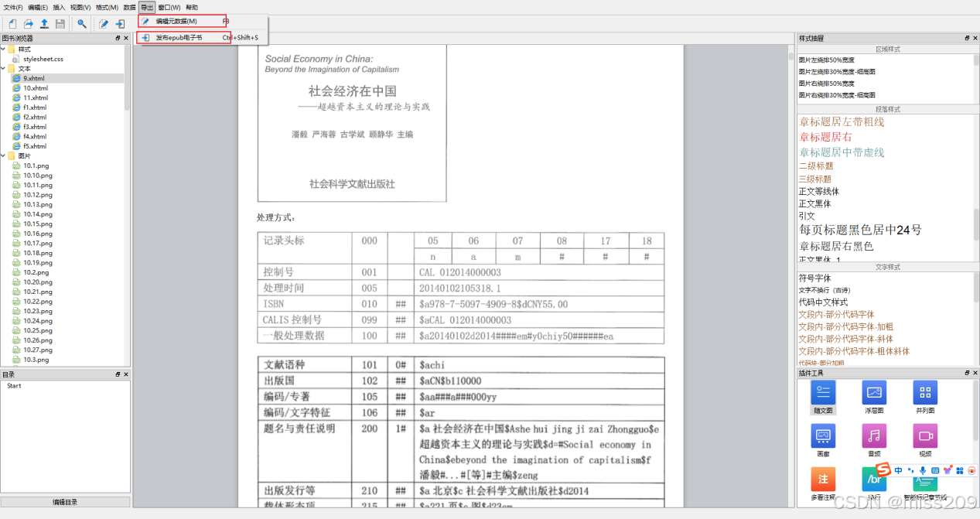Select 10.27.png in book browser
980x519 pixels.
38,350
